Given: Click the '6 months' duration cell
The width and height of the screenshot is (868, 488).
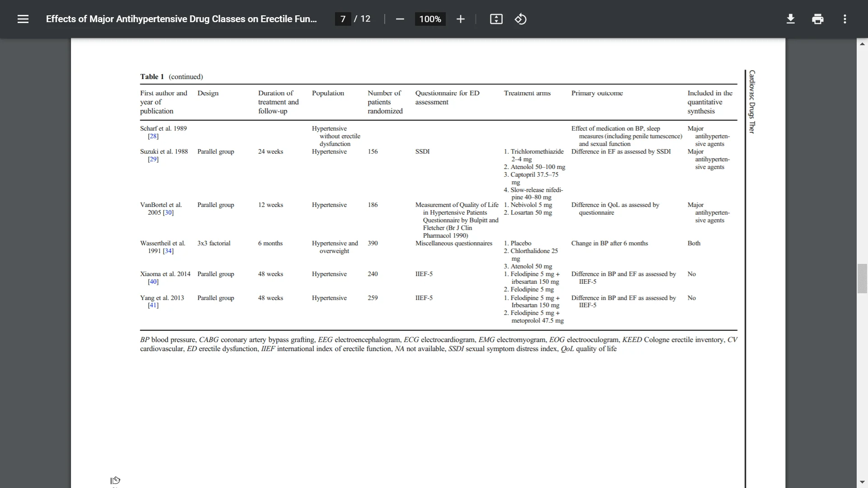Looking at the screenshot, I should click(270, 243).
